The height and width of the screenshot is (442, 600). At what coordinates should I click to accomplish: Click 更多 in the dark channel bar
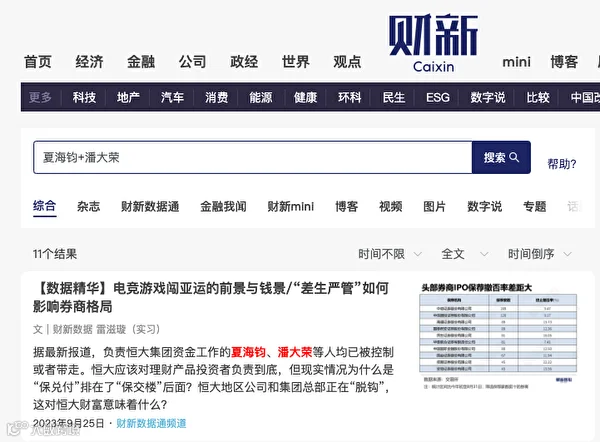pyautogui.click(x=40, y=97)
